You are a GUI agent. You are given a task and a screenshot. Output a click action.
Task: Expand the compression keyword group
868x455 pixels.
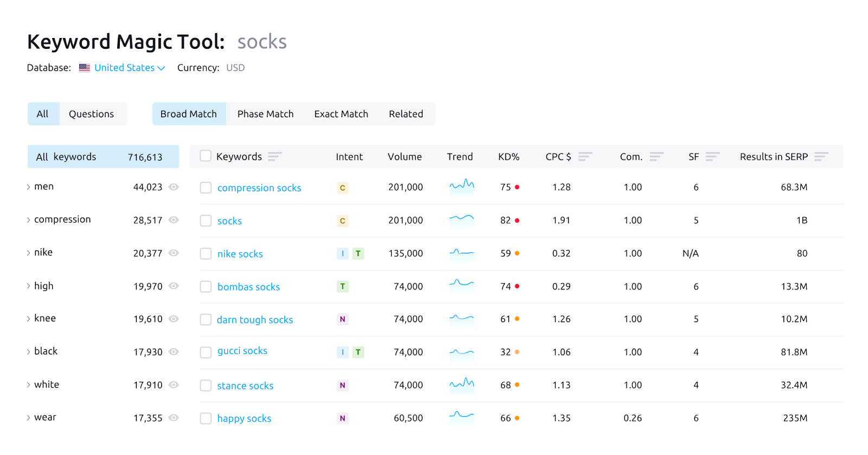click(x=28, y=220)
